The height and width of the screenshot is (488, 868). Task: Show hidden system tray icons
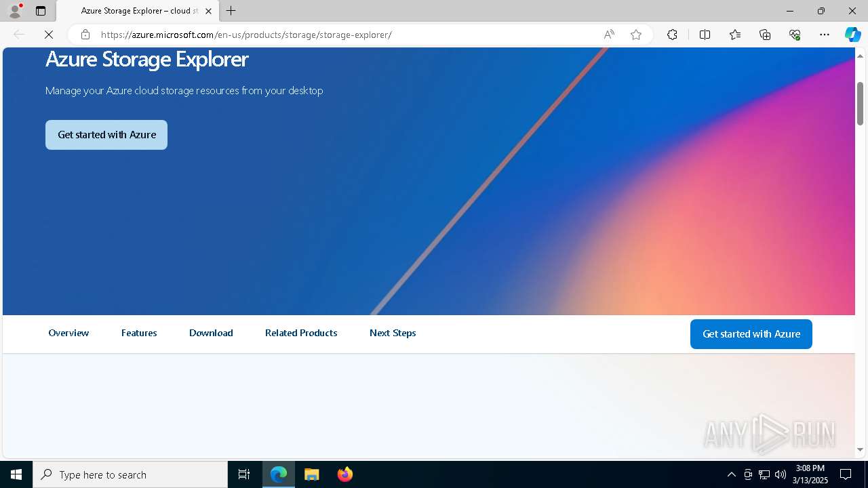point(731,474)
